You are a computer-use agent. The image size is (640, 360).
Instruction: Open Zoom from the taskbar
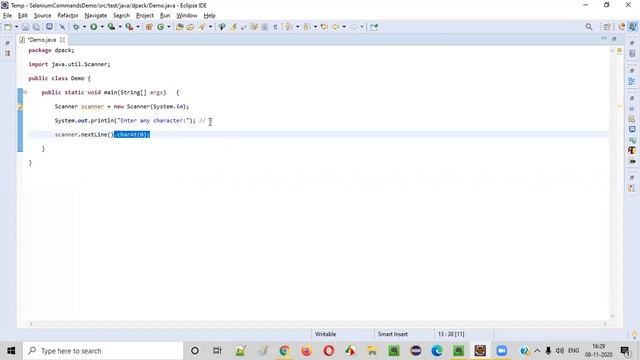502,351
